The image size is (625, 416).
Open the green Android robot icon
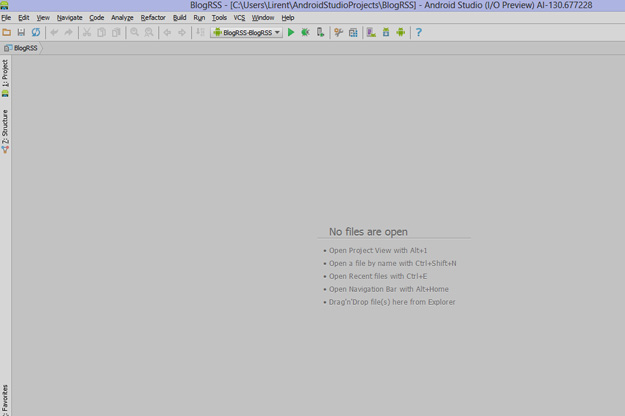[x=401, y=32]
